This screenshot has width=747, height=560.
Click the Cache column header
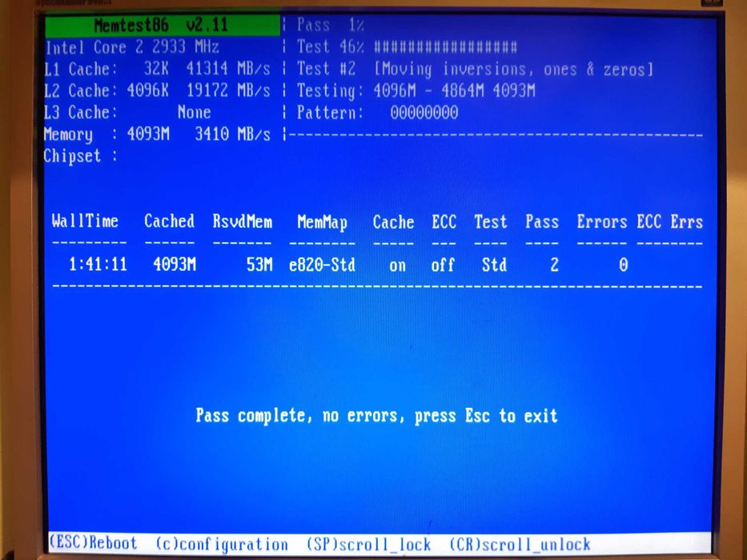[393, 222]
